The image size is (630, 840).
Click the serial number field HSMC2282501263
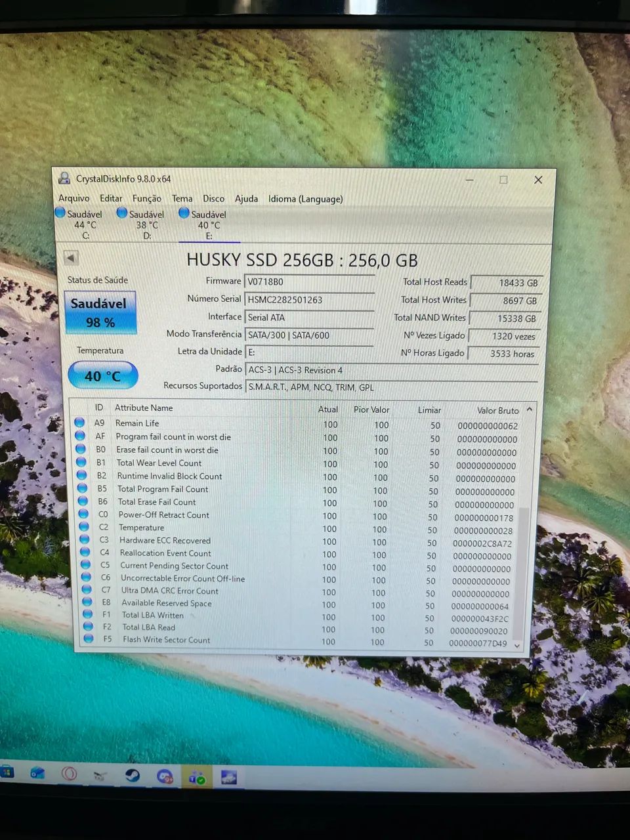tap(309, 300)
